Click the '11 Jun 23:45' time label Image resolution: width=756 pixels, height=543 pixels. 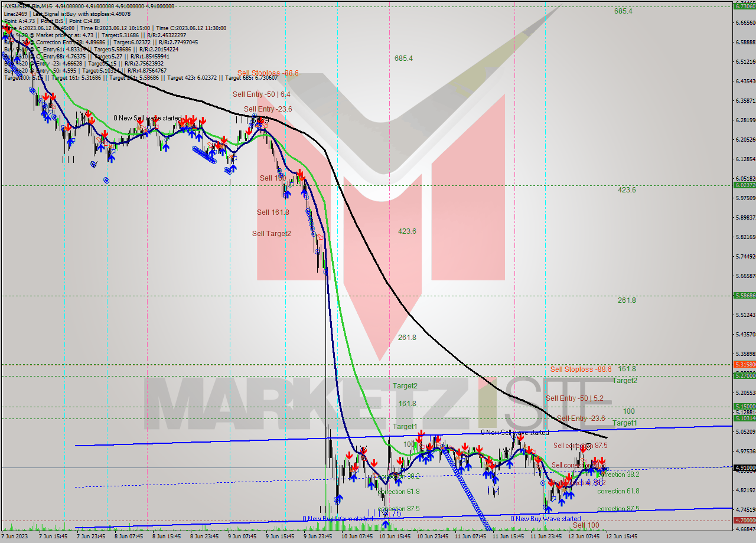(x=546, y=537)
